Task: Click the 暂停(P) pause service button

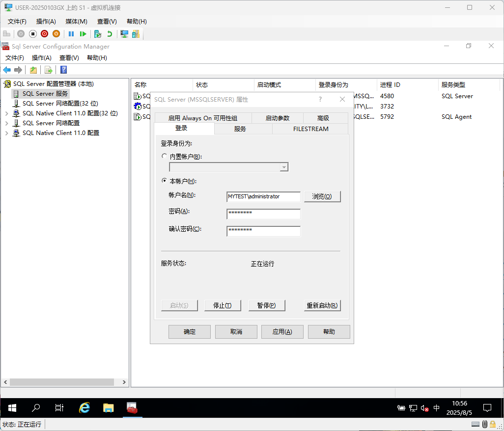Action: [x=266, y=305]
